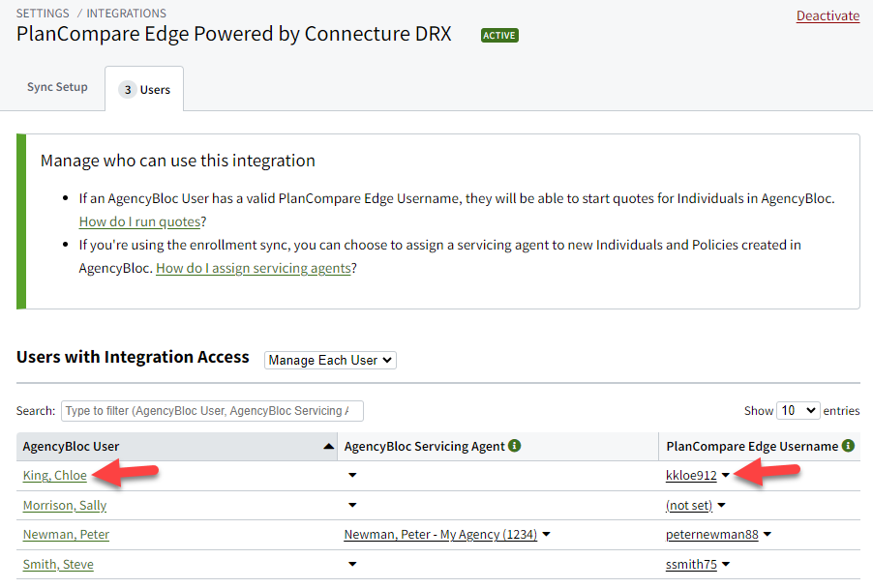Image resolution: width=873 pixels, height=588 pixels.
Task: Click the 'Users with Integration Access' heading
Action: 133,357
